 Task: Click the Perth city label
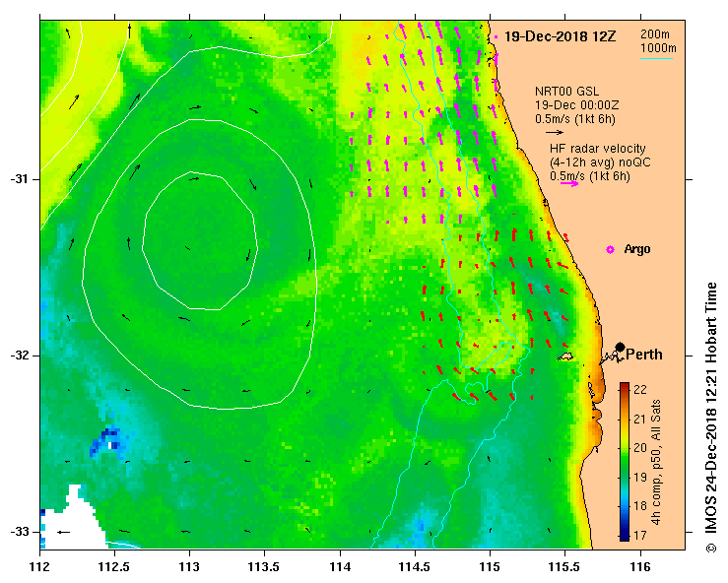tap(644, 355)
